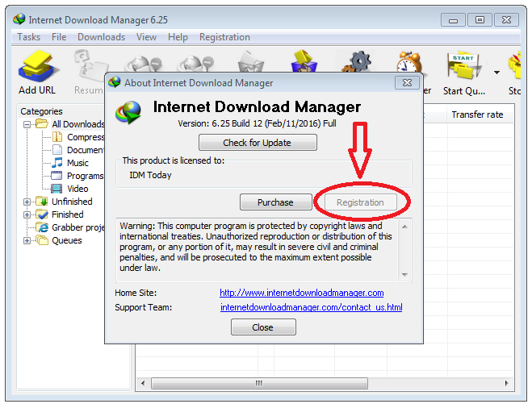This screenshot has width=532, height=408.
Task: Click the Programs window icon
Action: click(57, 176)
